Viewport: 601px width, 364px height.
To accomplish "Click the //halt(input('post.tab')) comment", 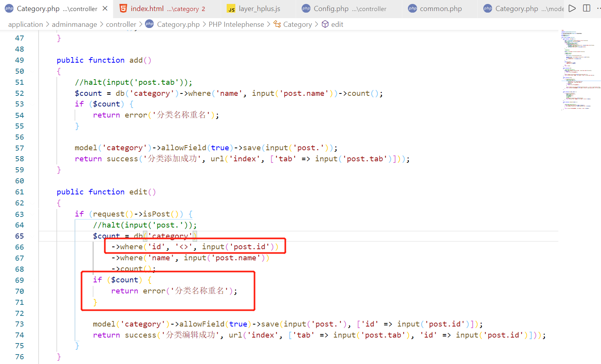I will [133, 82].
